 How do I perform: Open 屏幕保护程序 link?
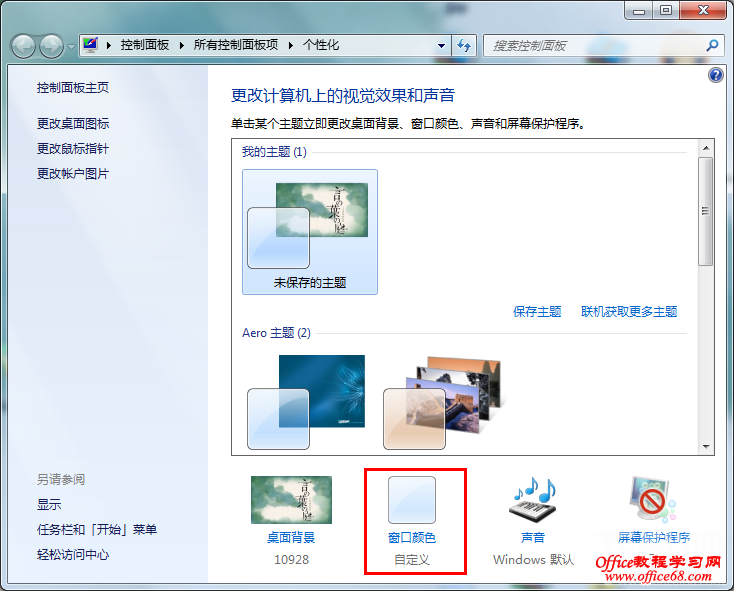coord(654,538)
